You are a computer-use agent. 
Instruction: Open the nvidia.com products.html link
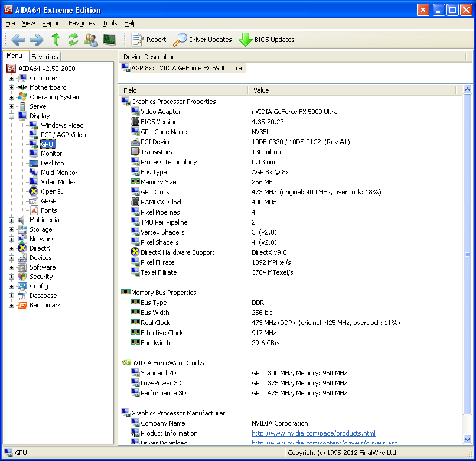click(313, 433)
